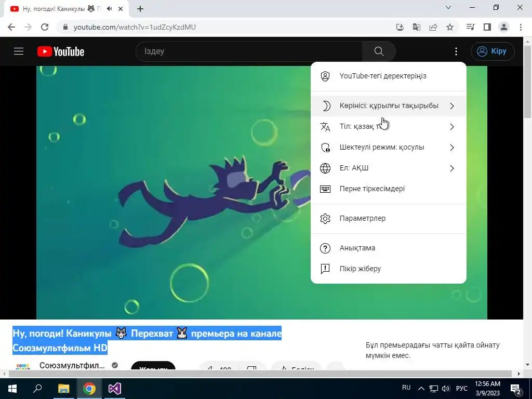Screen dimensions: 532x399
Task: Click the keyboard icon in menu
Action: [x=325, y=189]
